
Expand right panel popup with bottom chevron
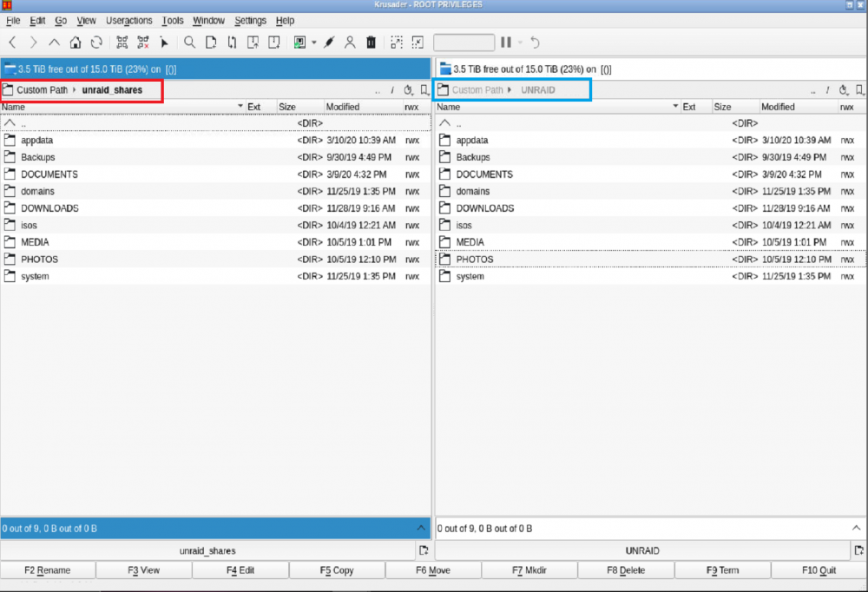pos(856,528)
